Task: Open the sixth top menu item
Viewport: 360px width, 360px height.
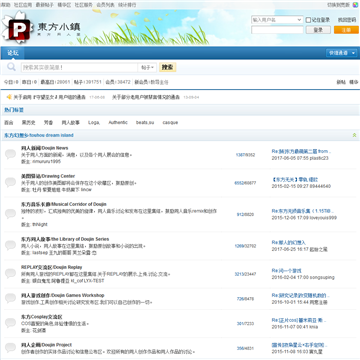Action: coord(105,5)
